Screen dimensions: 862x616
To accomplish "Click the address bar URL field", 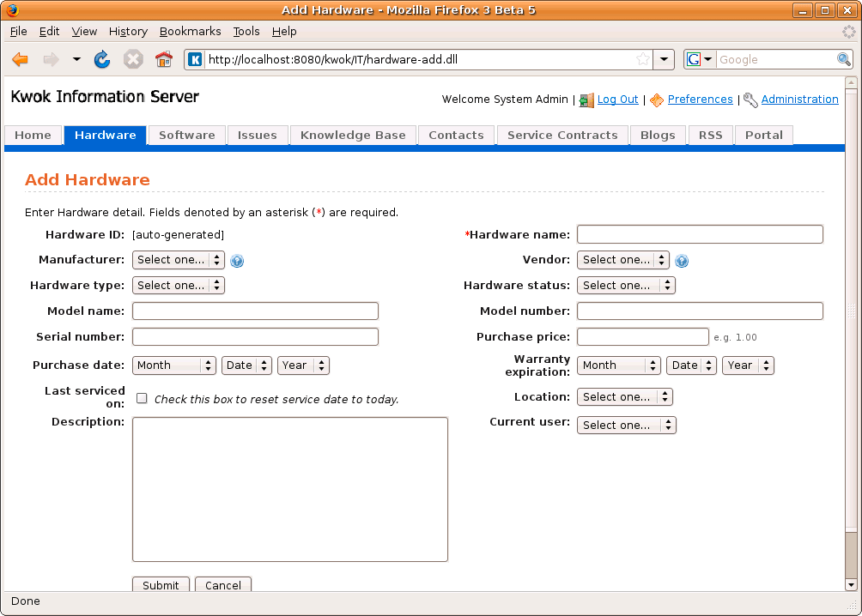I will pos(419,59).
